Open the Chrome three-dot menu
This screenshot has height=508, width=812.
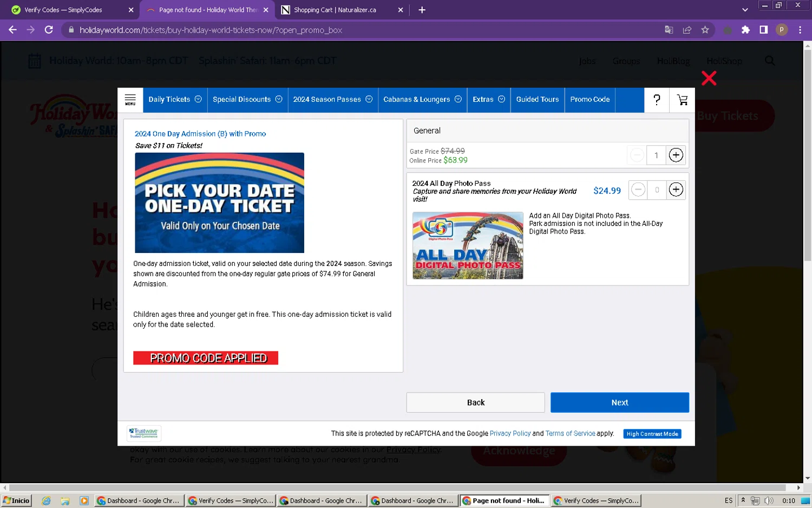(800, 30)
